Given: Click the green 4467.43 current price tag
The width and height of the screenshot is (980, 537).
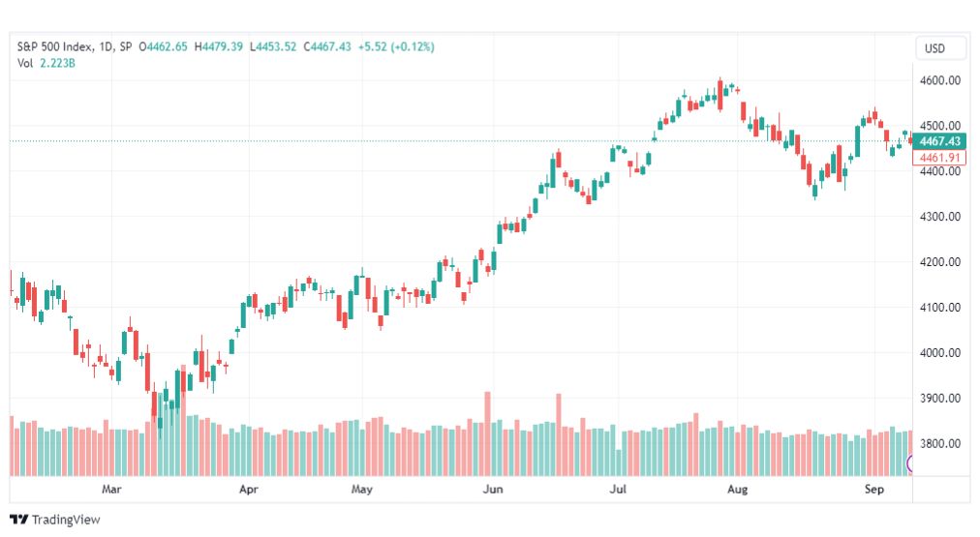Looking at the screenshot, I should (x=939, y=141).
